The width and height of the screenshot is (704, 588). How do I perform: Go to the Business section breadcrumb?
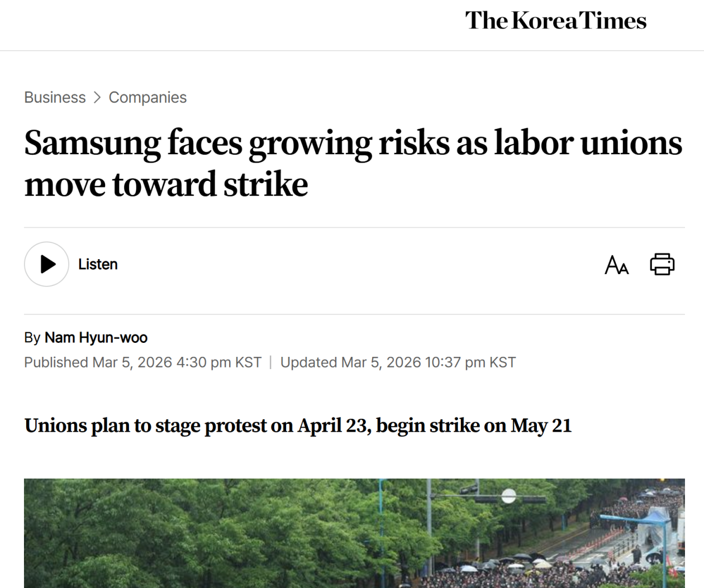55,98
